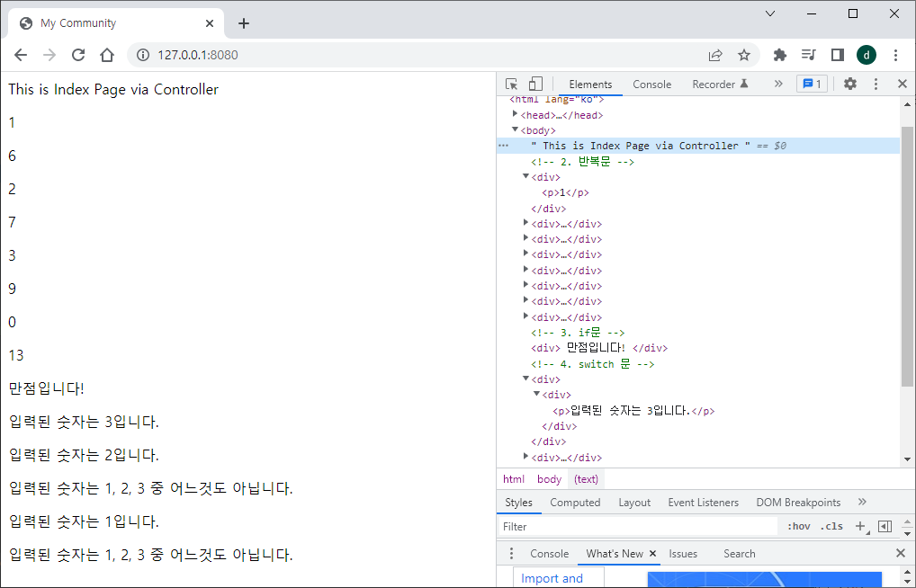Switch to the Console tab
The width and height of the screenshot is (916, 588).
tap(652, 85)
